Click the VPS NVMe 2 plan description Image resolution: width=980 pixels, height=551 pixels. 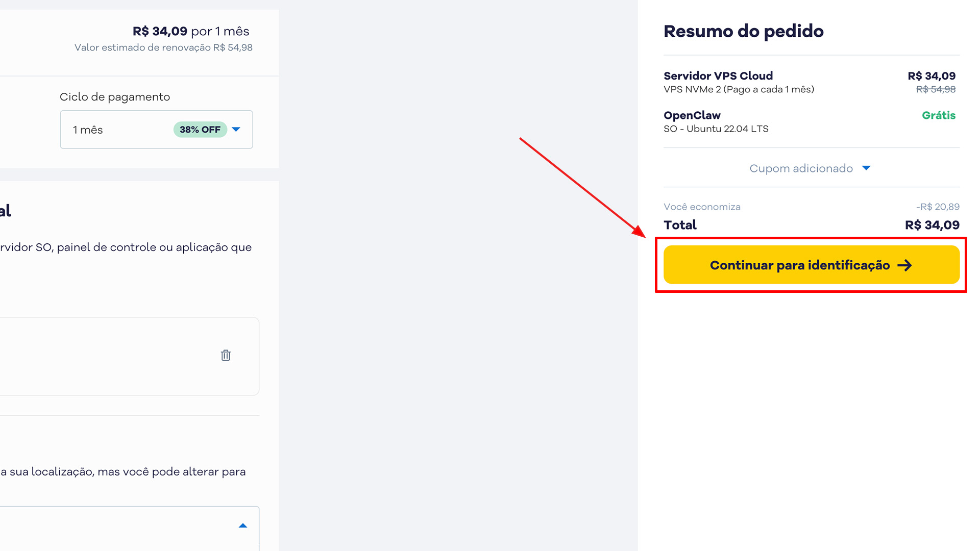[x=739, y=89]
